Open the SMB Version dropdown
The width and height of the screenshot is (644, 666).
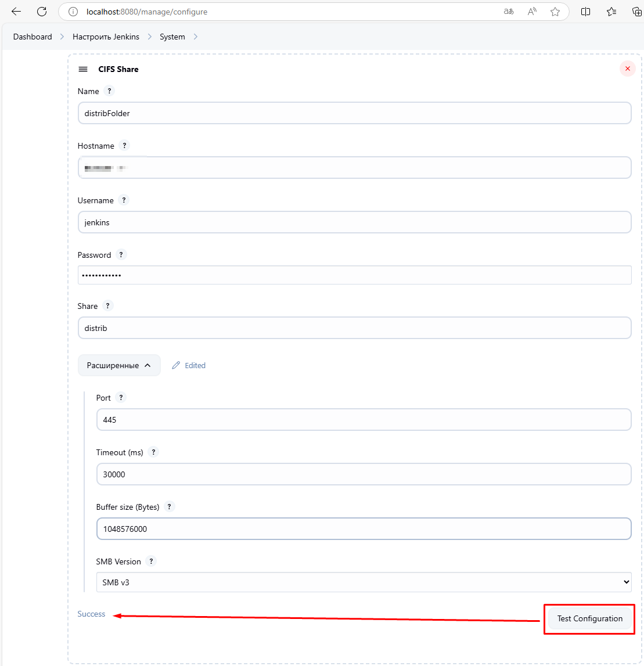364,582
